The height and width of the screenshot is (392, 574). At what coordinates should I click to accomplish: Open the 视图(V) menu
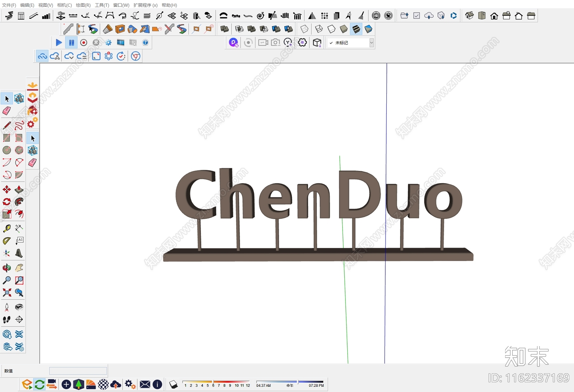click(x=46, y=5)
